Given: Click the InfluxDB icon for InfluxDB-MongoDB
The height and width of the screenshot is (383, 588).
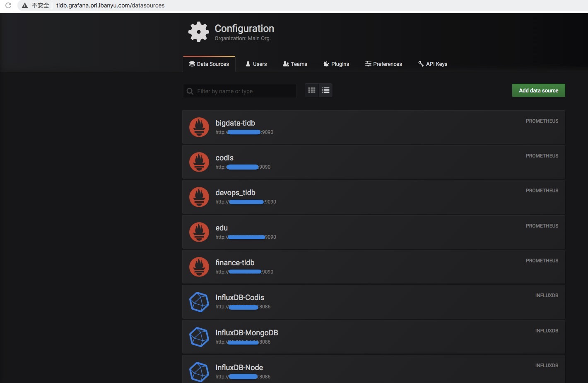Looking at the screenshot, I should (x=199, y=337).
